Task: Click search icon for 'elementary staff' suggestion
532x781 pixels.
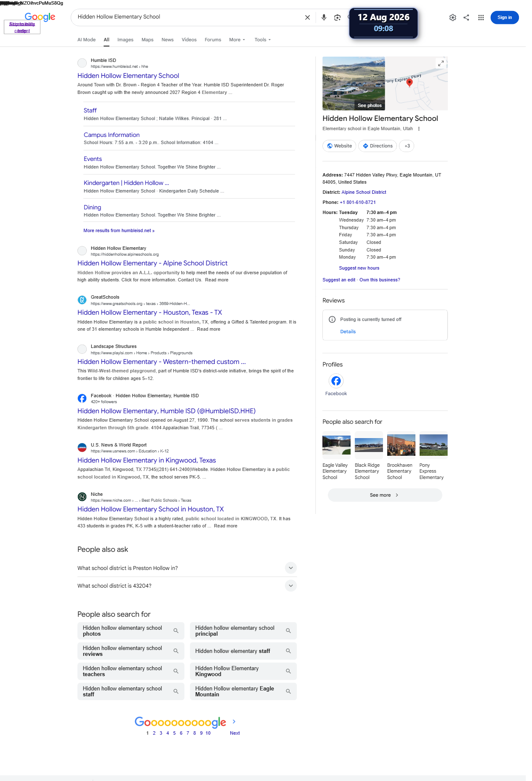Action: tap(288, 651)
